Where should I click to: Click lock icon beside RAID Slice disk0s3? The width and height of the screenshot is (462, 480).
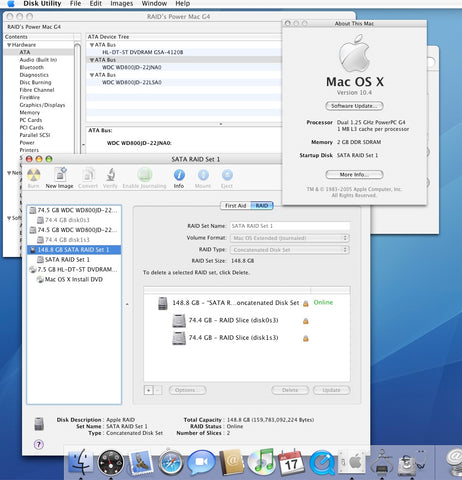point(305,321)
